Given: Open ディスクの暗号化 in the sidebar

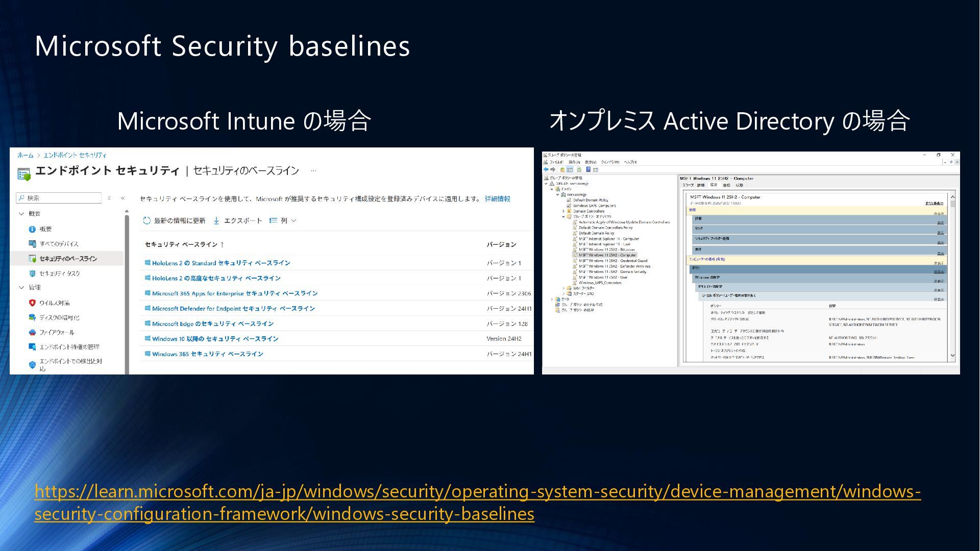Looking at the screenshot, I should tap(59, 318).
